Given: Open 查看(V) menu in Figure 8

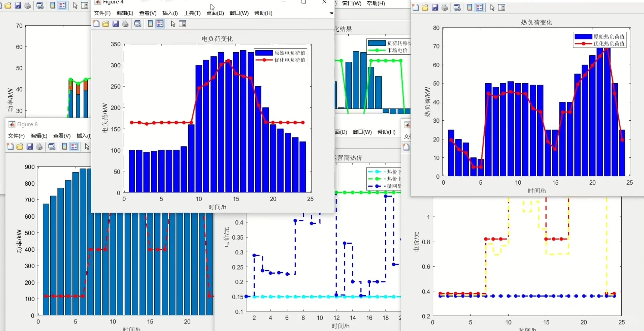Looking at the screenshot, I should click(62, 136).
